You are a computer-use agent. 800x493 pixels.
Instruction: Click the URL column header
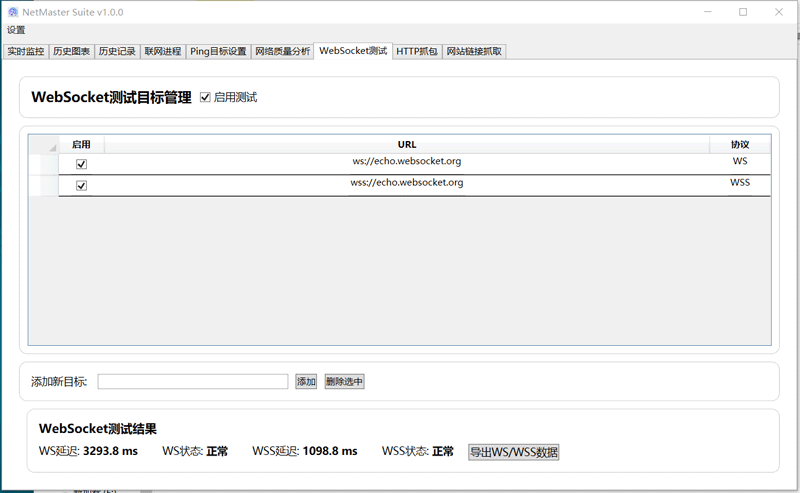coord(407,144)
